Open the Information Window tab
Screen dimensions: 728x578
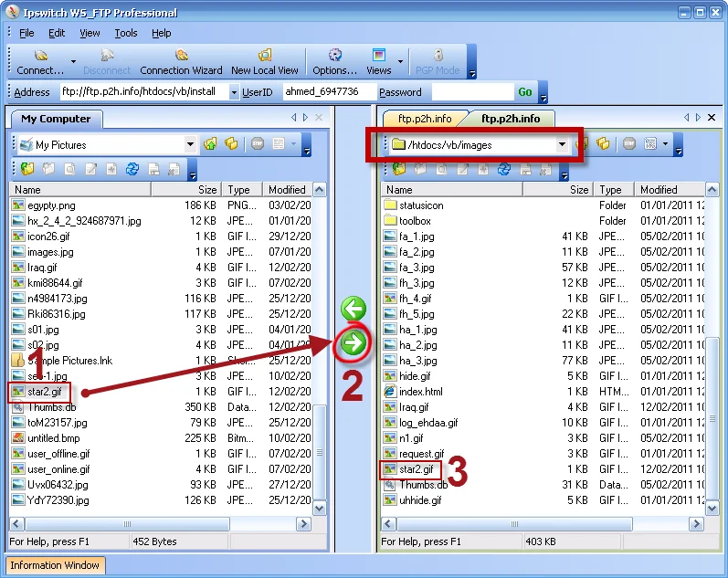pyautogui.click(x=55, y=565)
